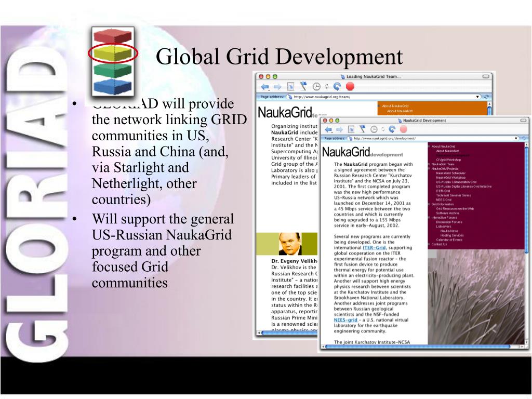Click flag bookmark icon in Team window

click(x=303, y=87)
